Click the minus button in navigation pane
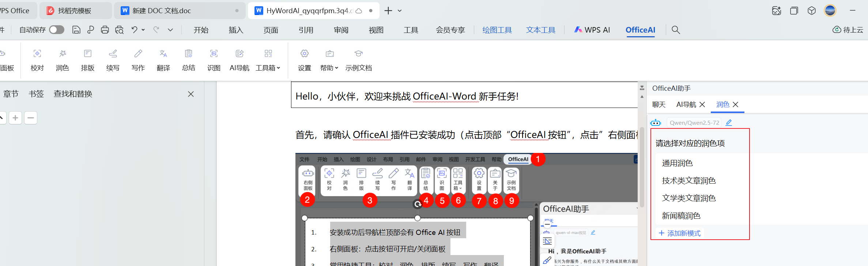Viewport: 868px width, 266px height. tap(31, 118)
